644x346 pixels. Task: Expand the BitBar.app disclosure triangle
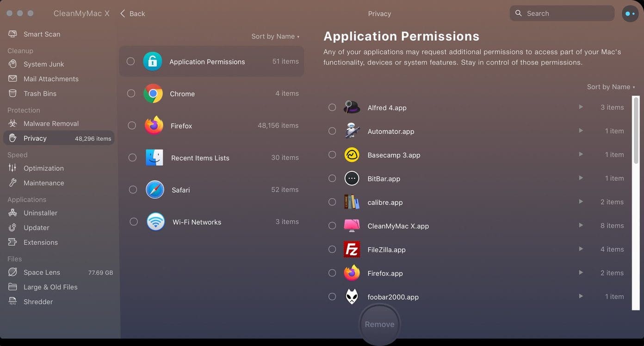pyautogui.click(x=581, y=178)
